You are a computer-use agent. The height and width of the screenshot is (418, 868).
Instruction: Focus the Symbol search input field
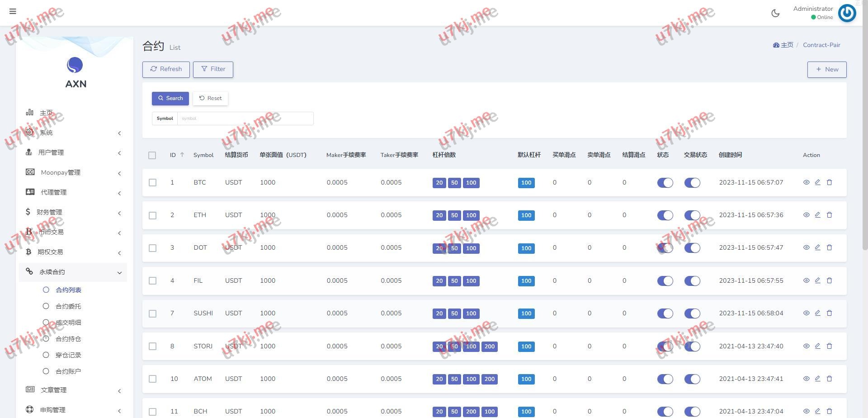click(x=245, y=119)
